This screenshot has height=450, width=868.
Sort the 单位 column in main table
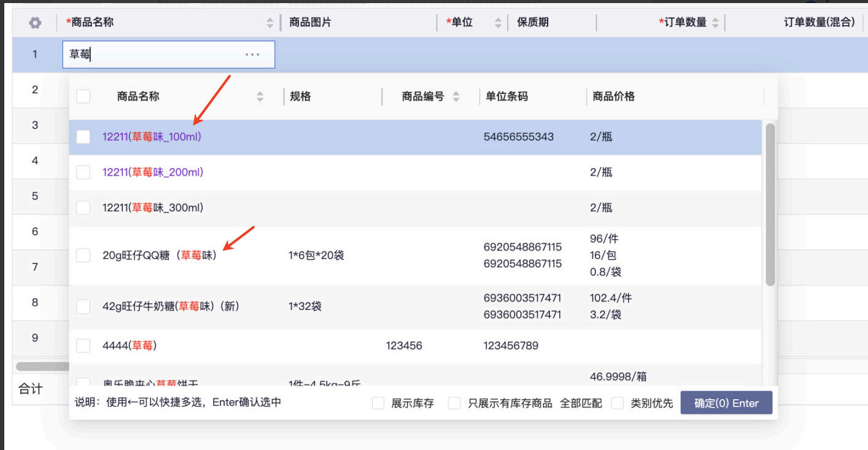(x=498, y=23)
